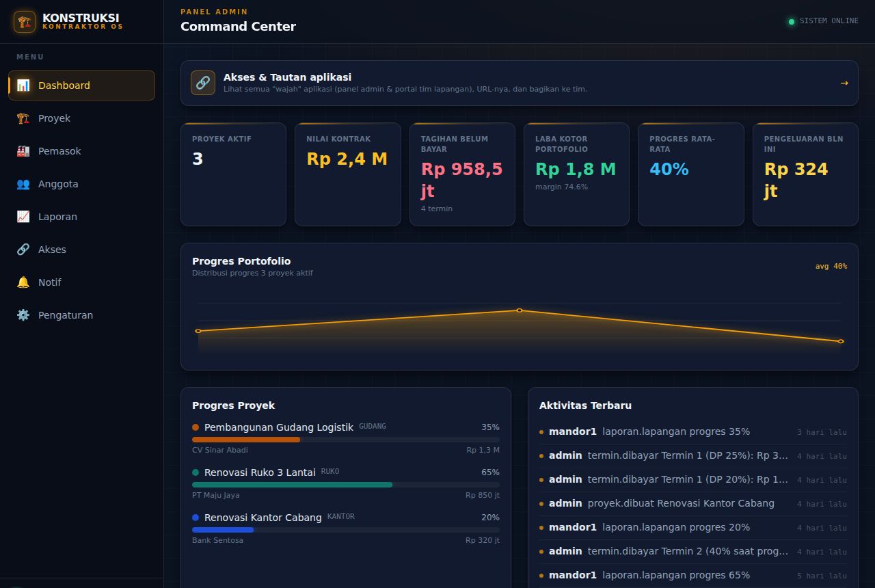
Task: Click the arrow on Akses & Tautan banner
Action: [x=844, y=83]
